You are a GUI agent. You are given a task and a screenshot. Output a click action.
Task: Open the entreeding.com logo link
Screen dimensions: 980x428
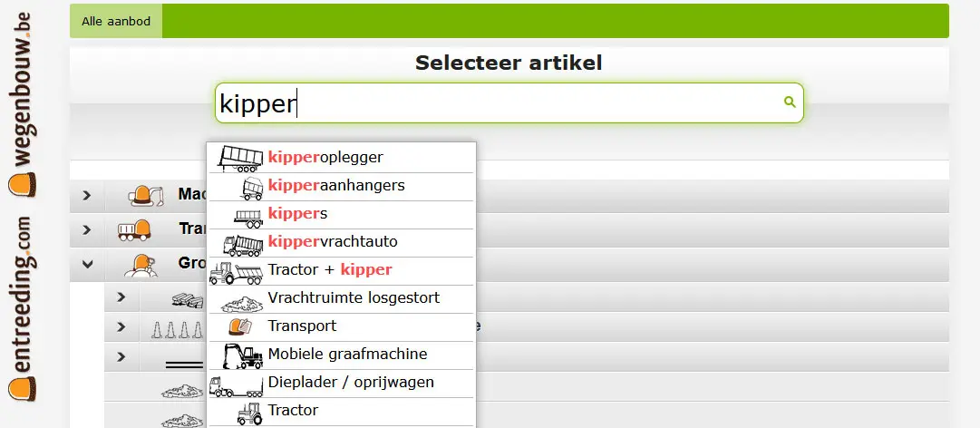[x=21, y=308]
